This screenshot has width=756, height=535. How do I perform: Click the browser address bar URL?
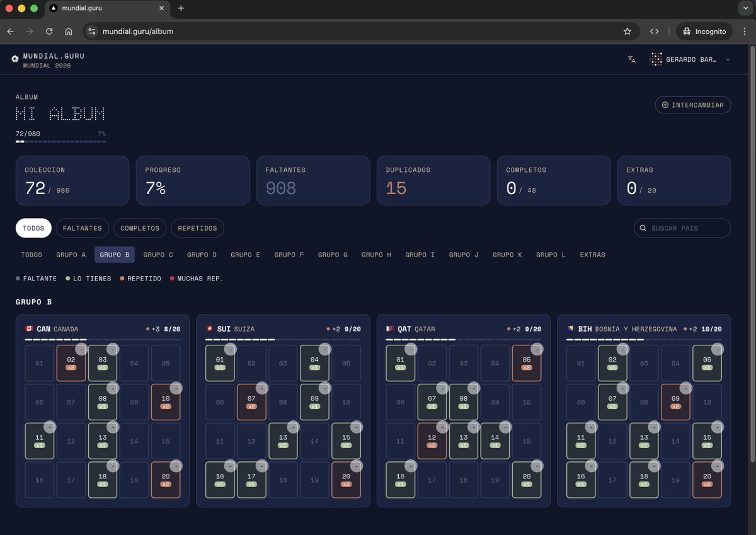(x=138, y=32)
